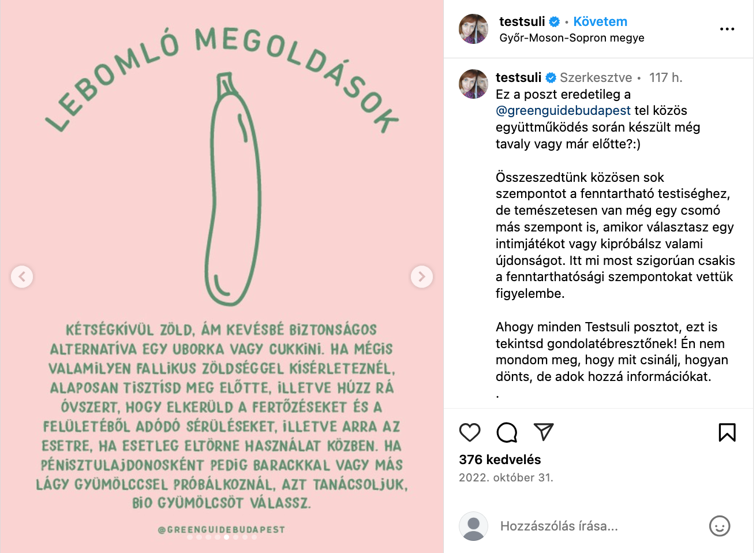Image resolution: width=756 pixels, height=553 pixels.
Task: Open the emoji picker in the comment box
Action: coord(719,526)
